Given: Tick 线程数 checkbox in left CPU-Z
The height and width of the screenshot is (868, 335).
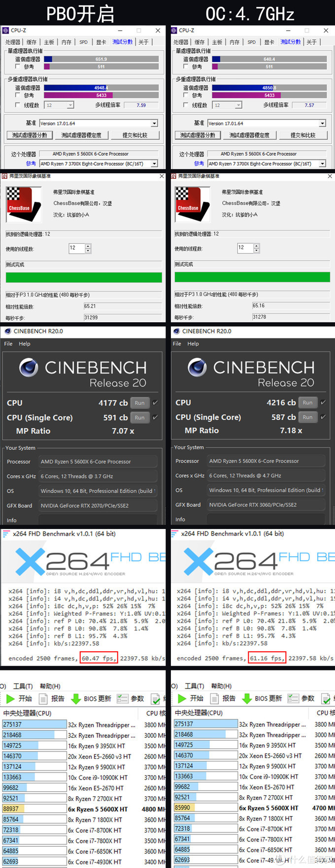Looking at the screenshot, I should pyautogui.click(x=18, y=105).
